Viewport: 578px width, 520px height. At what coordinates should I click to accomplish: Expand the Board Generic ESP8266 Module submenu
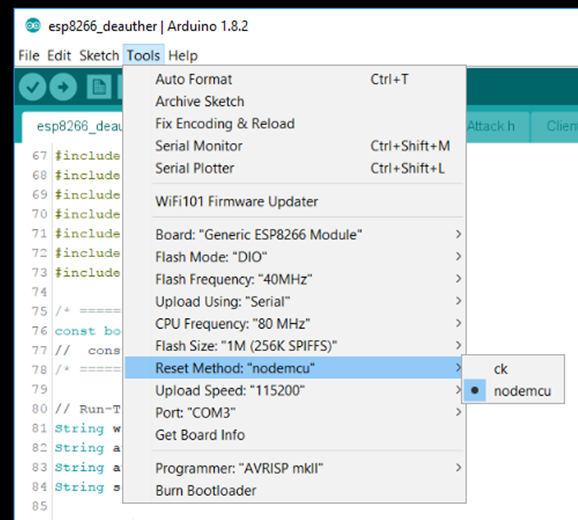pyautogui.click(x=295, y=234)
